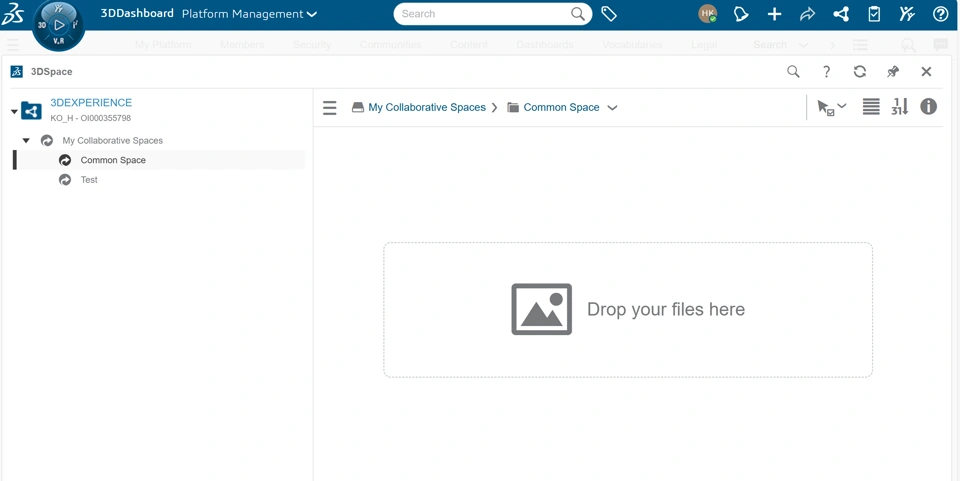Open the tags icon beside search
The width and height of the screenshot is (960, 481).
pos(609,13)
